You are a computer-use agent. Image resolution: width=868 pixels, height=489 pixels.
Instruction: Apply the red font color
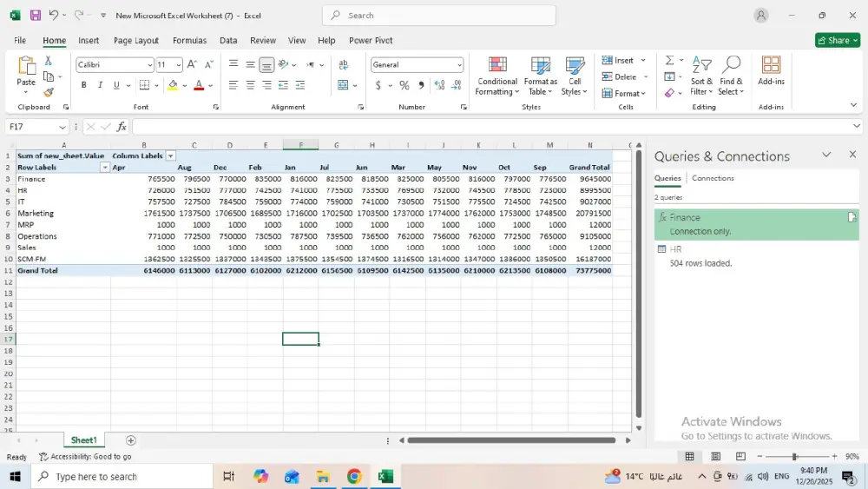[x=199, y=85]
